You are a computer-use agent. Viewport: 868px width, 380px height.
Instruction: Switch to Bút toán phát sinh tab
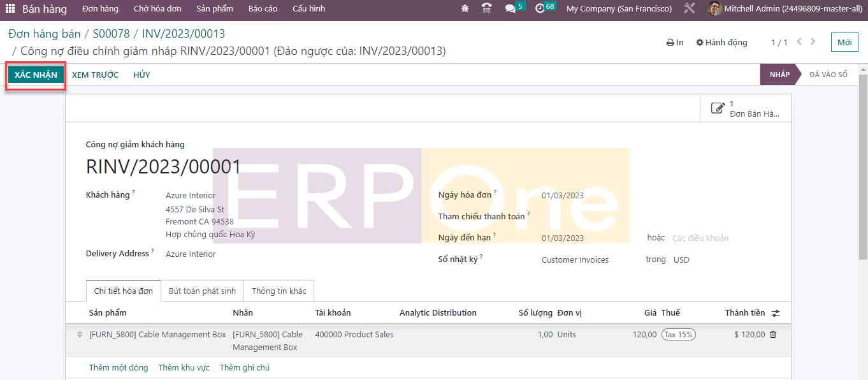click(x=202, y=291)
